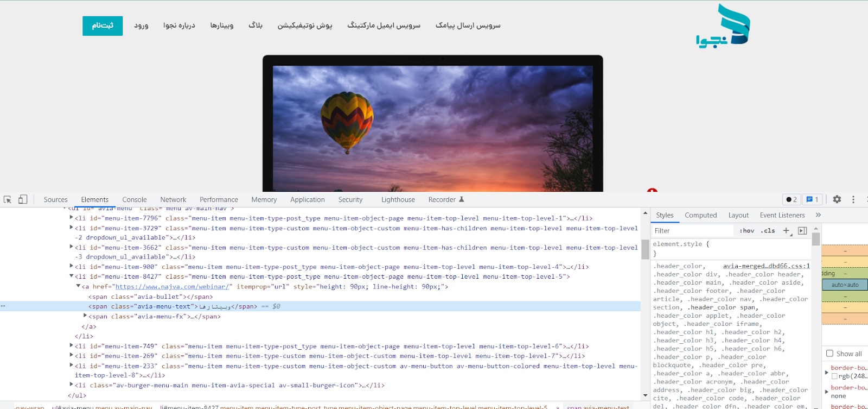Click the errors counter badge showing 2
868x409 pixels.
792,199
